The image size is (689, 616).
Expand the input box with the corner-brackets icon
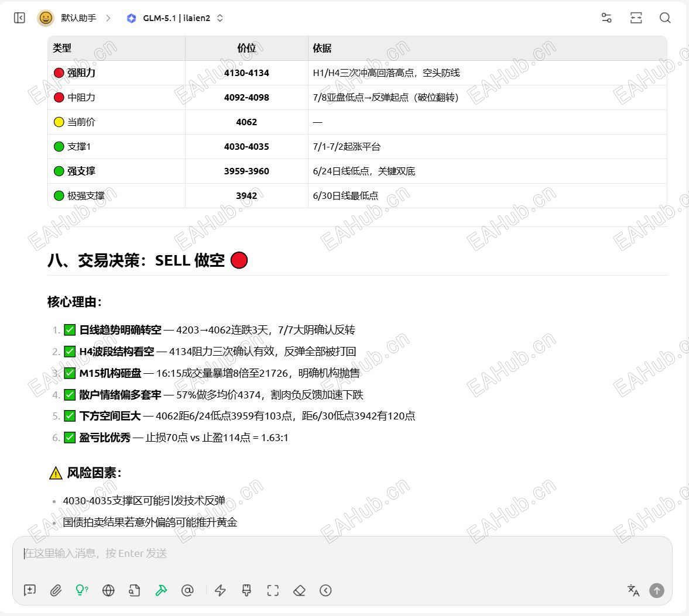(273, 590)
